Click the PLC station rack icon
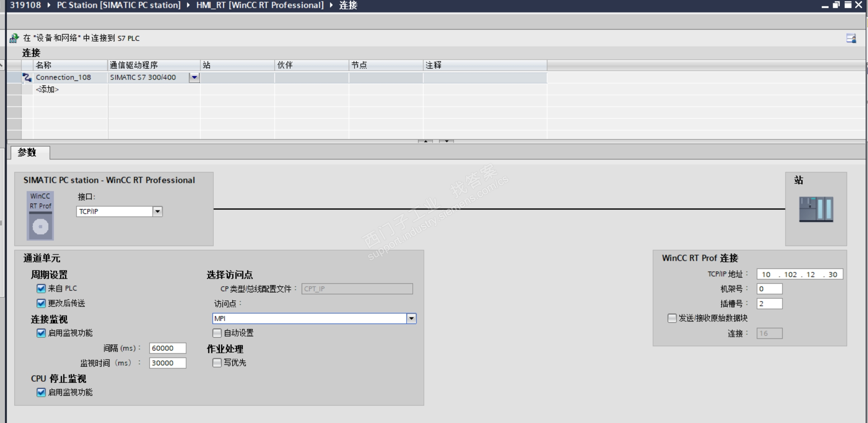The image size is (868, 423). (816, 209)
